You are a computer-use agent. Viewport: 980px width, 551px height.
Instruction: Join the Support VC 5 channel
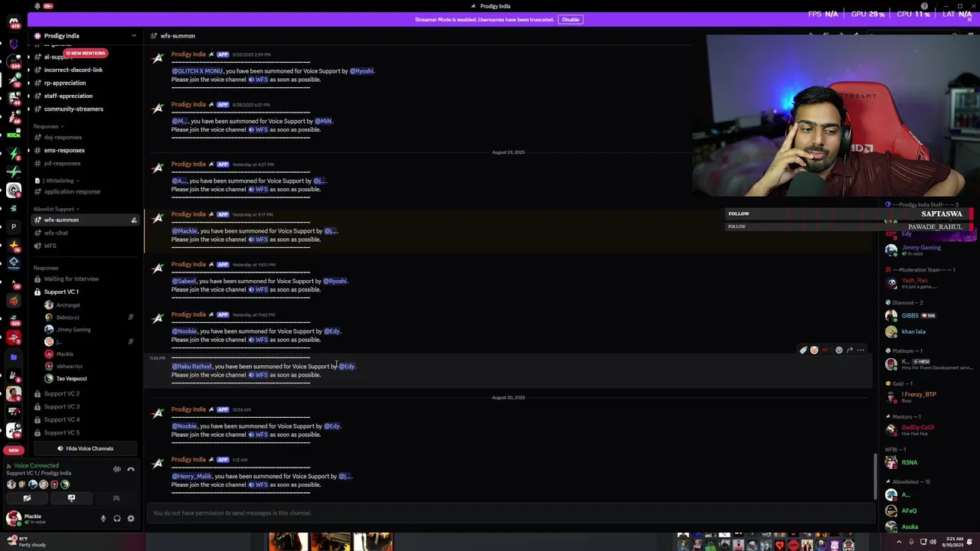click(62, 432)
